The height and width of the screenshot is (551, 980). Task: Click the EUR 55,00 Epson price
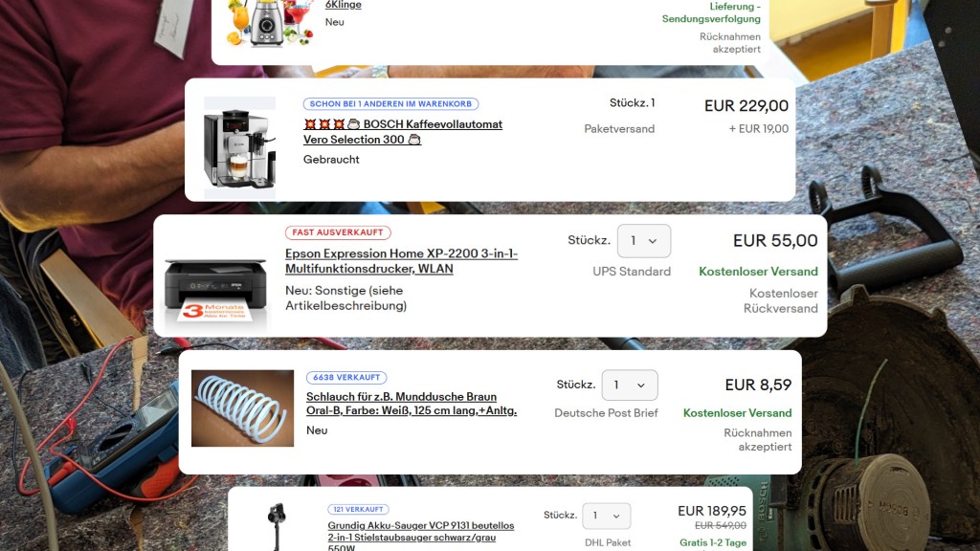[775, 240]
